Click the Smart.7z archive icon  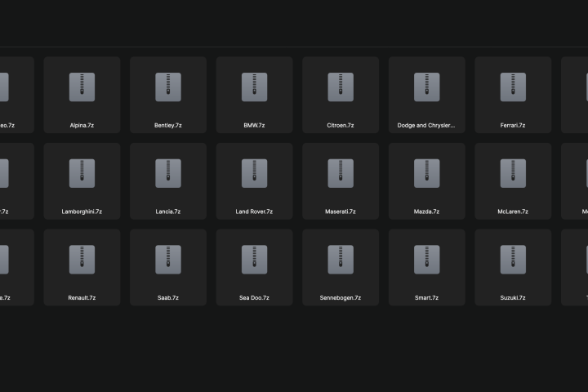tap(427, 260)
